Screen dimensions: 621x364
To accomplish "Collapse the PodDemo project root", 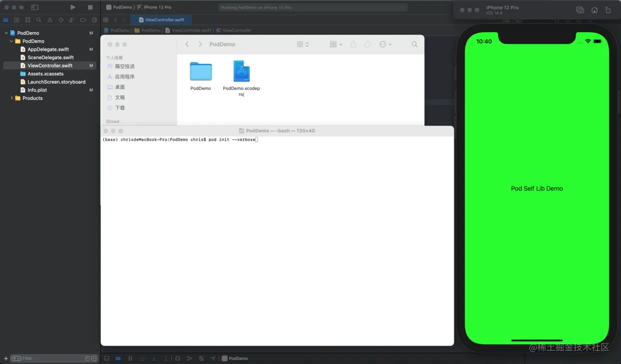I will [6, 33].
